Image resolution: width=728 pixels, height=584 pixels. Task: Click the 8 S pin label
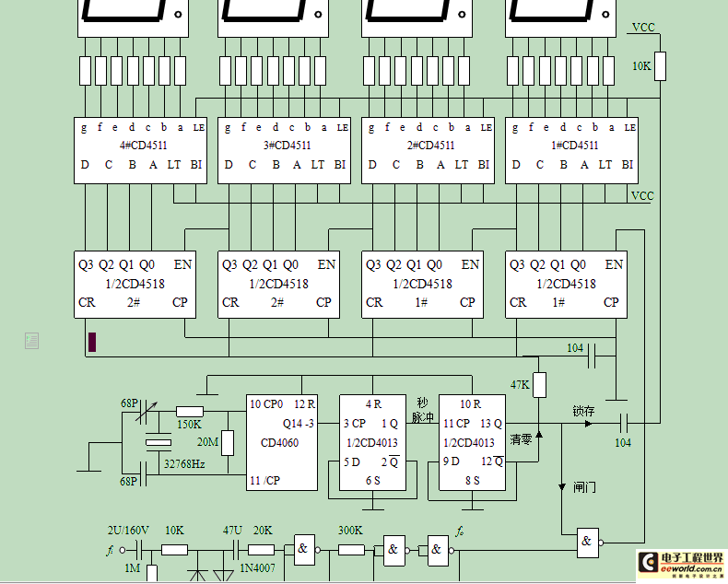472,481
